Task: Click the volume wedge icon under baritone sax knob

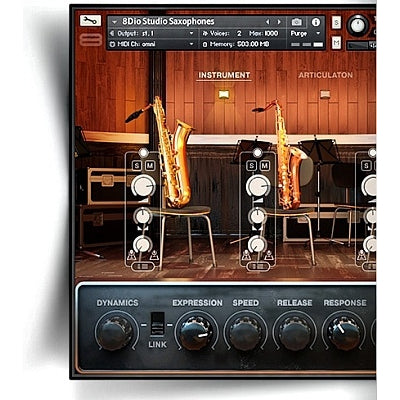Action: 143,200
